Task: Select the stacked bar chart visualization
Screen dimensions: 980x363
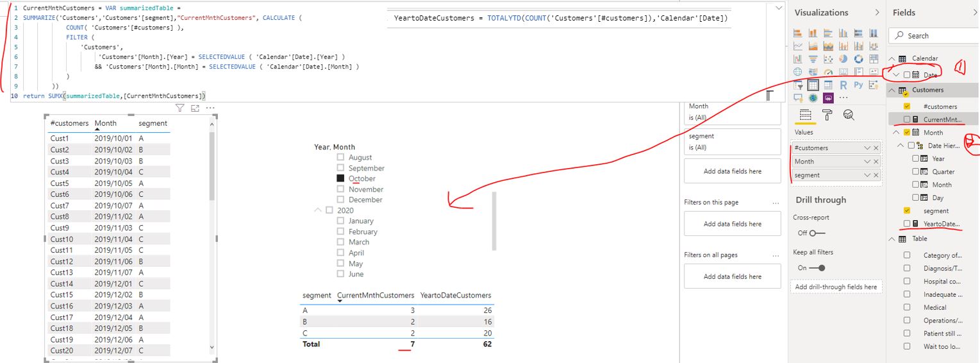Action: (x=798, y=33)
